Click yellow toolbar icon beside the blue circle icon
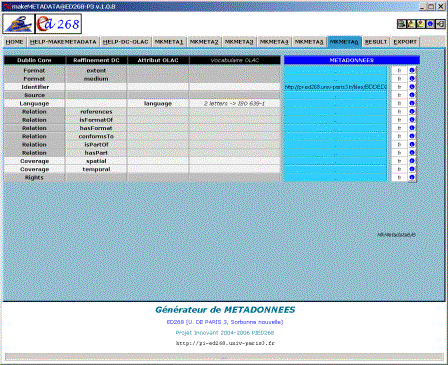Screen dimensions: 448x365 (x=421, y=24)
